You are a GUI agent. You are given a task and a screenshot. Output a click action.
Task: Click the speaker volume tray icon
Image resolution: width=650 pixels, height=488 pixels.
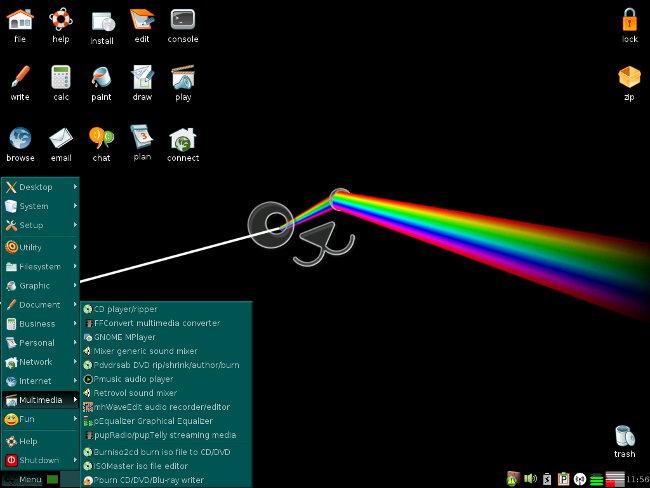click(x=530, y=479)
